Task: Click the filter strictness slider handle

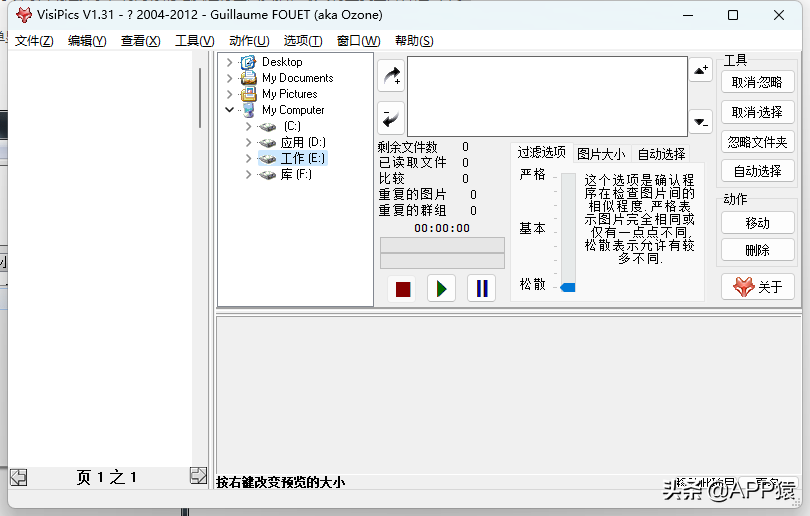Action: pyautogui.click(x=567, y=287)
